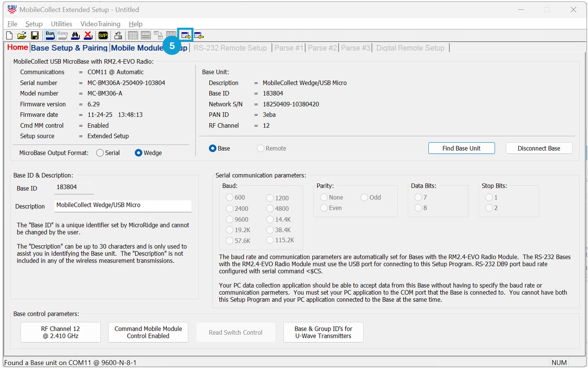Open the Parse #1 tab
Viewport: 588px width, 369px height.
[289, 48]
